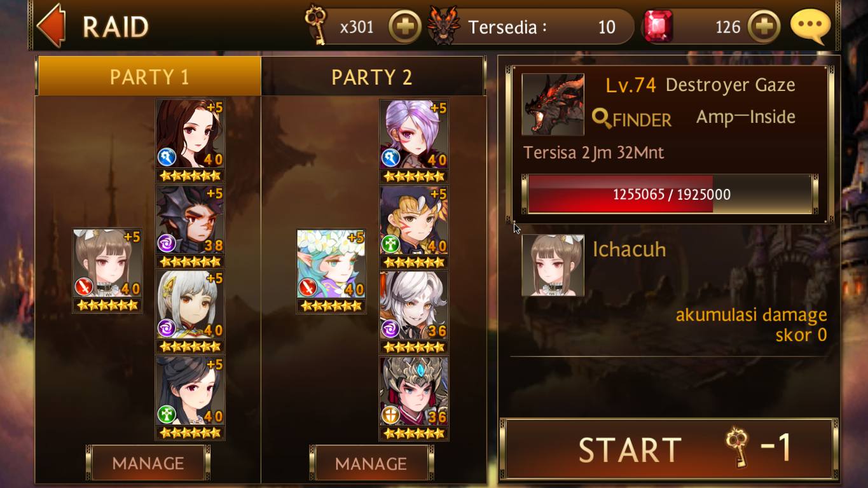
Task: Select Ichacuh's player avatar
Action: coord(553,265)
